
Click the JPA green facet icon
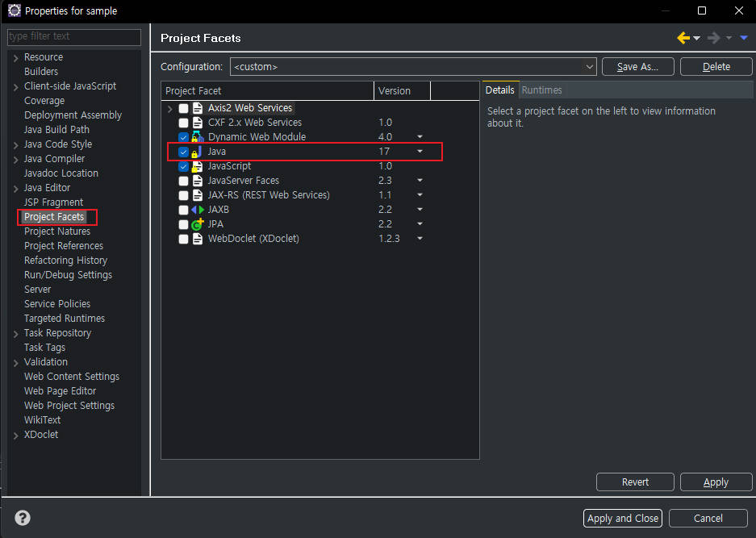tap(198, 224)
